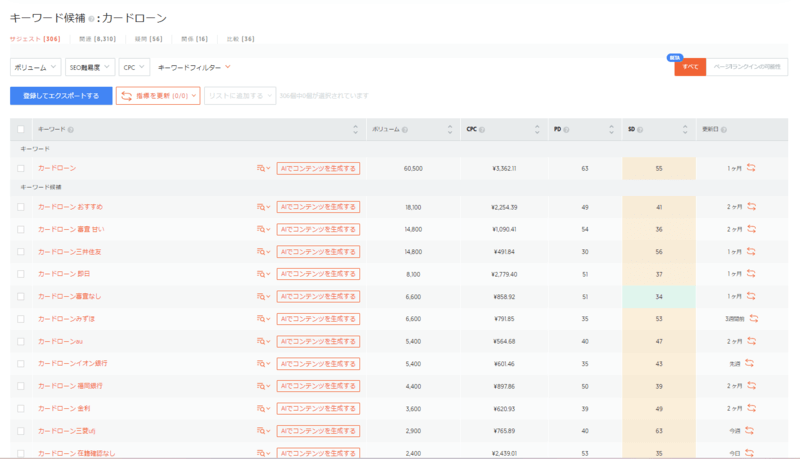The width and height of the screenshot is (800, 459).
Task: Sort by PD column arrows
Action: click(611, 130)
